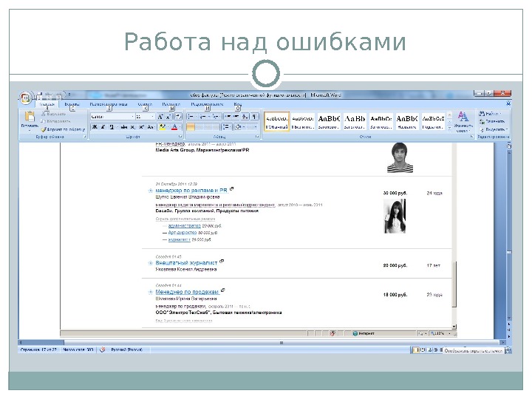This screenshot has width=532, height=399.
Task: Click the 'Арт-директор' salary link
Action: pyautogui.click(x=183, y=233)
